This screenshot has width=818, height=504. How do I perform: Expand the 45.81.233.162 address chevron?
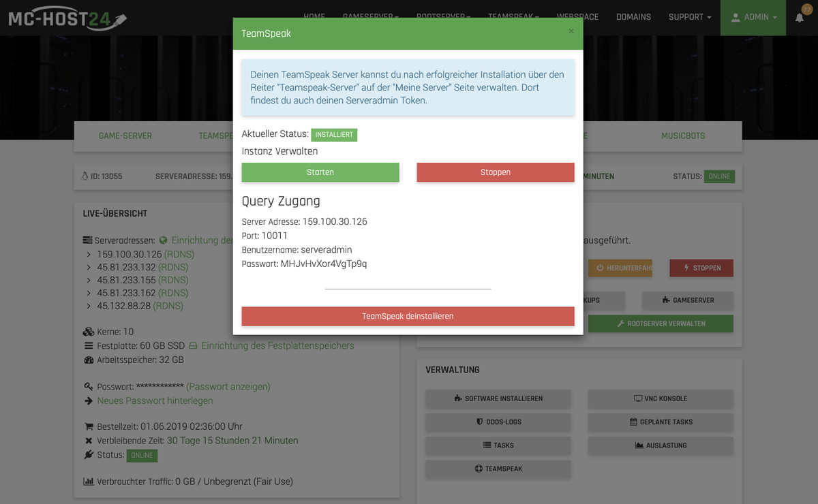point(88,293)
